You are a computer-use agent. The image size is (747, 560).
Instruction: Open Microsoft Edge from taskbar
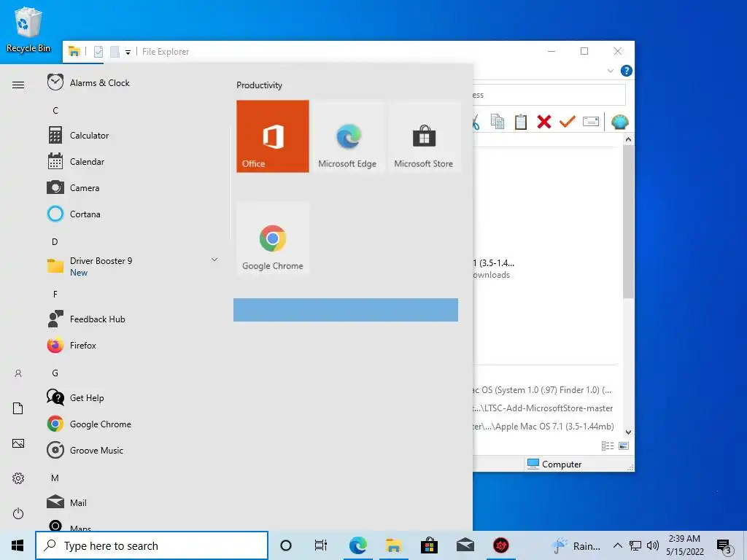click(357, 545)
